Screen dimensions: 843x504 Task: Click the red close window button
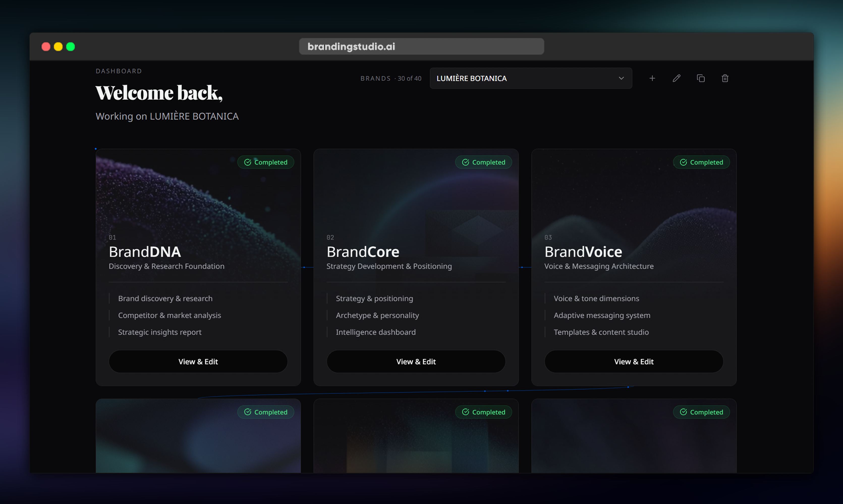point(46,47)
